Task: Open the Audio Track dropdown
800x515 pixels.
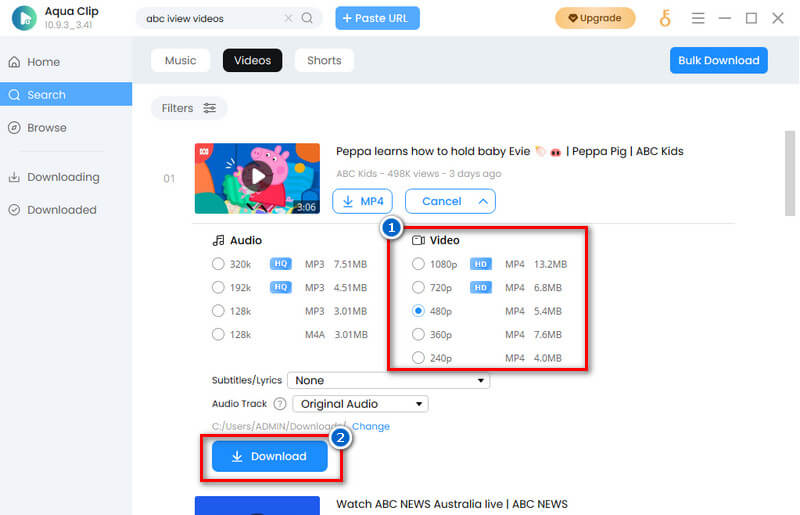Action: 360,404
